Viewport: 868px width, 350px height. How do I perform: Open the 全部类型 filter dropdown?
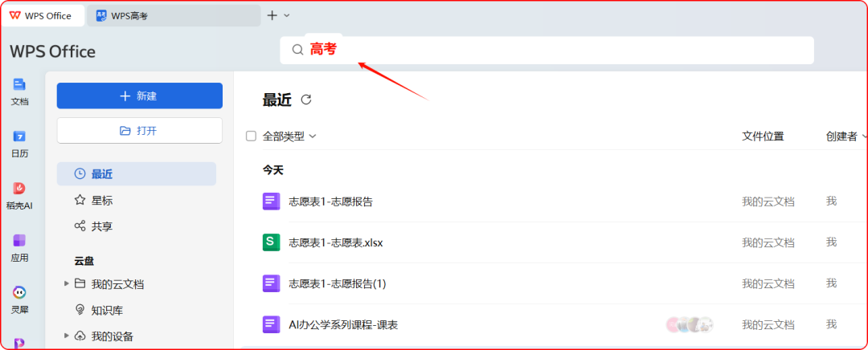point(289,136)
